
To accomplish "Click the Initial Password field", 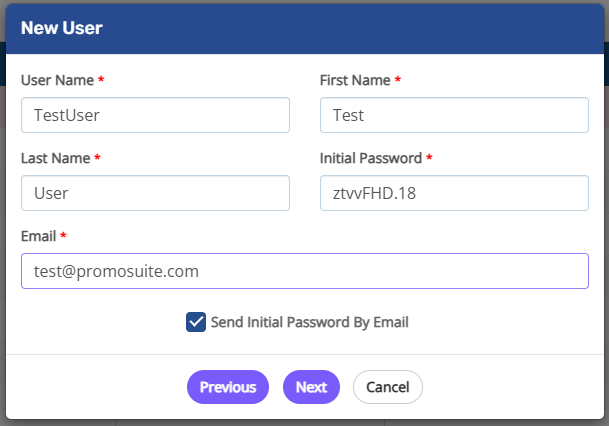I will [454, 193].
